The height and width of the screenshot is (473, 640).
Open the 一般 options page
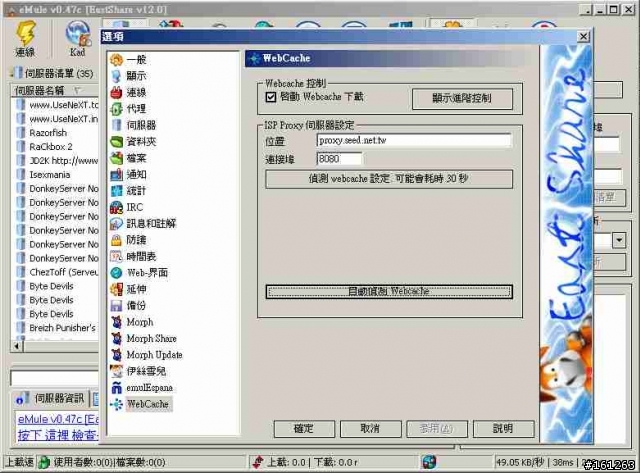coord(128,60)
